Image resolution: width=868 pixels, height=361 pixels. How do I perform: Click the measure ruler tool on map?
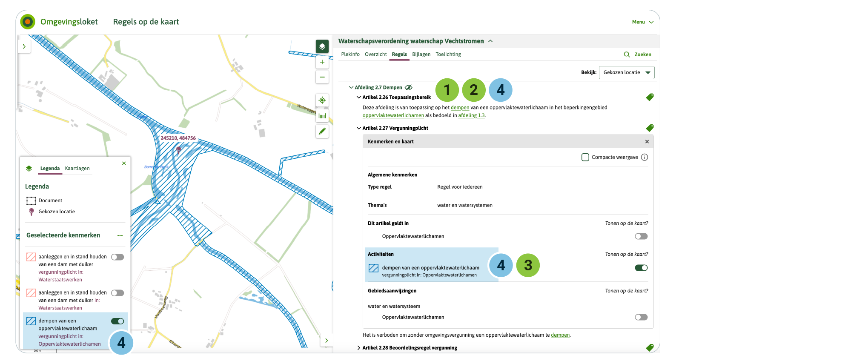[x=322, y=116]
